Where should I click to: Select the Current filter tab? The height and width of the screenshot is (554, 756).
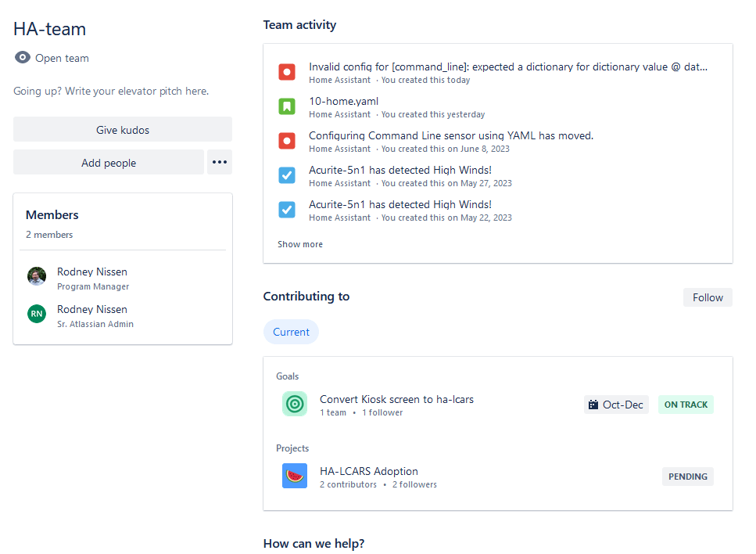[x=291, y=332]
